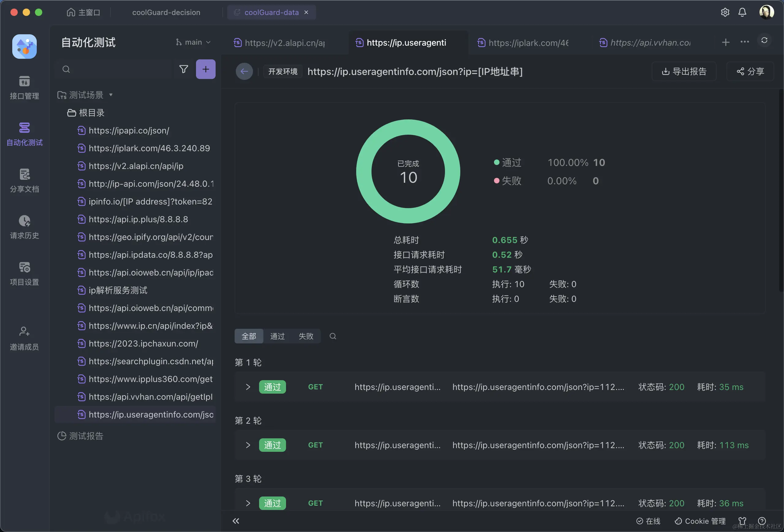The height and width of the screenshot is (532, 784).
Task: Click the search icon in results panel
Action: pos(333,335)
